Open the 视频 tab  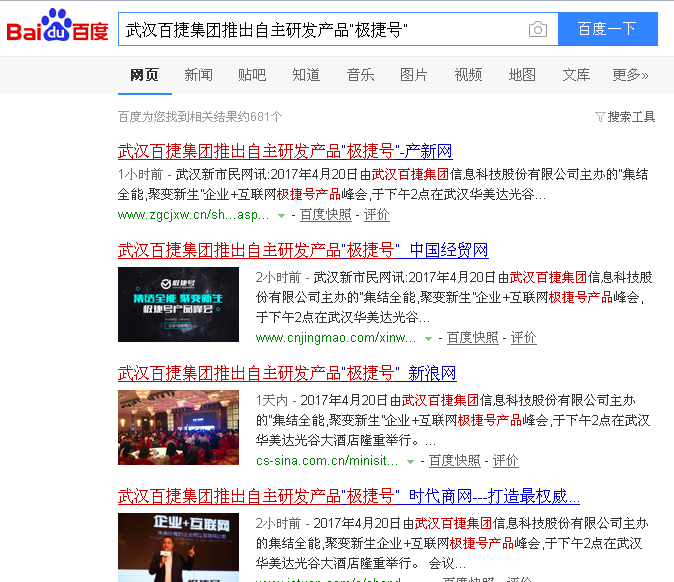click(468, 75)
